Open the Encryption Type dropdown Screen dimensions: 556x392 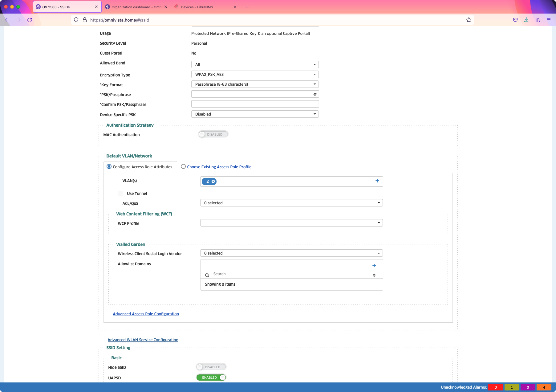pos(315,74)
